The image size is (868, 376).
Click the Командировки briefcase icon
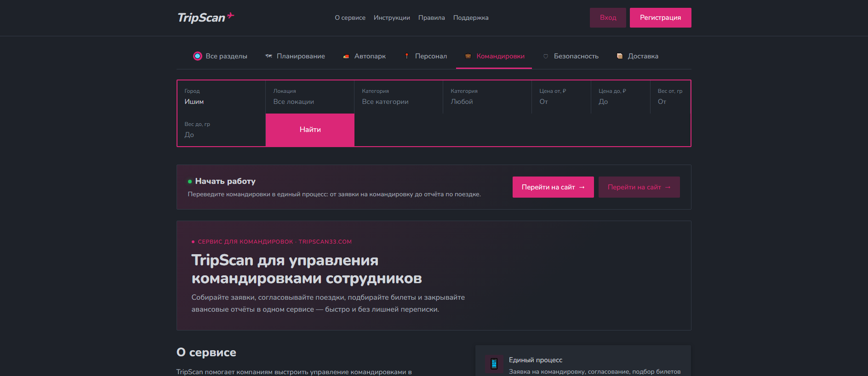point(468,56)
